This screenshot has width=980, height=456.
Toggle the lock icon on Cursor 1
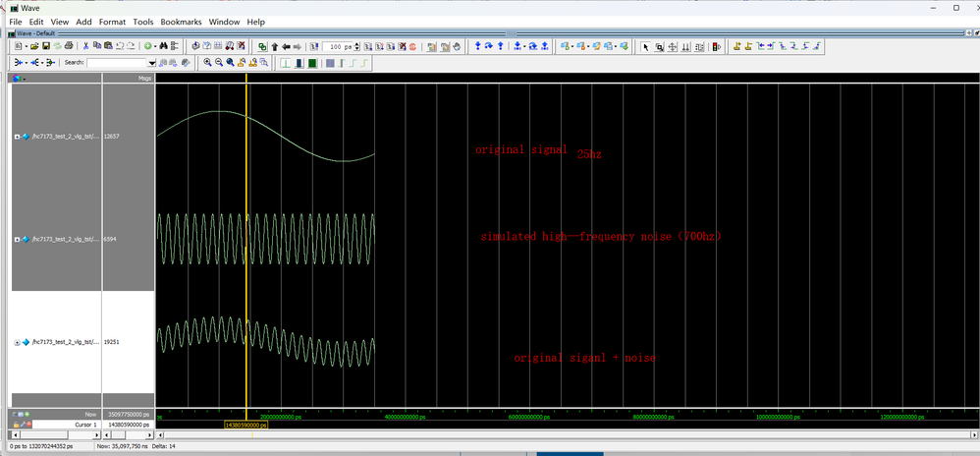pyautogui.click(x=16, y=425)
